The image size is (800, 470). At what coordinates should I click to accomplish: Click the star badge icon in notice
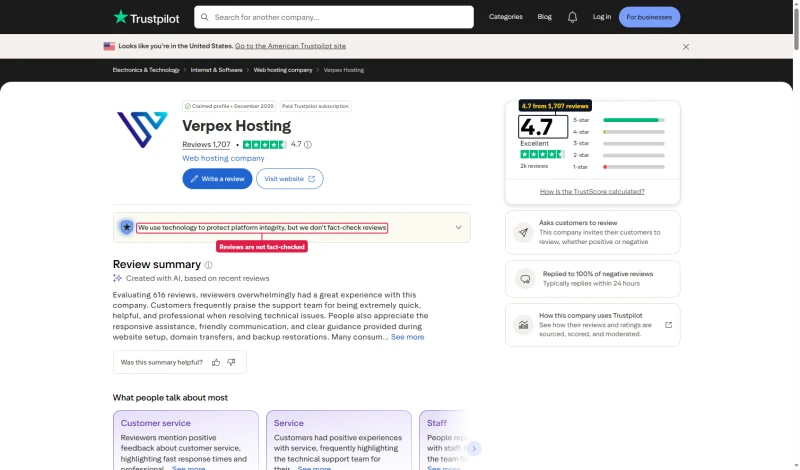tap(127, 227)
